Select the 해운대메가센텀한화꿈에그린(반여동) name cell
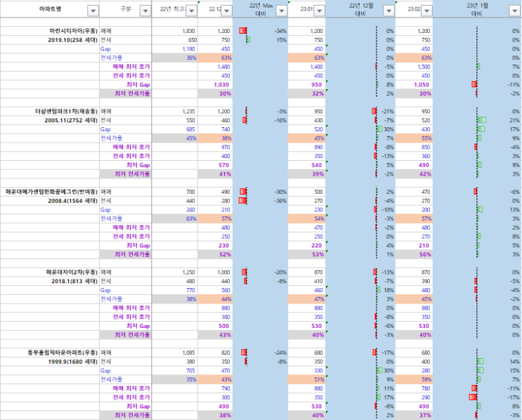Image resolution: width=522 pixels, height=420 pixels. tap(50, 192)
